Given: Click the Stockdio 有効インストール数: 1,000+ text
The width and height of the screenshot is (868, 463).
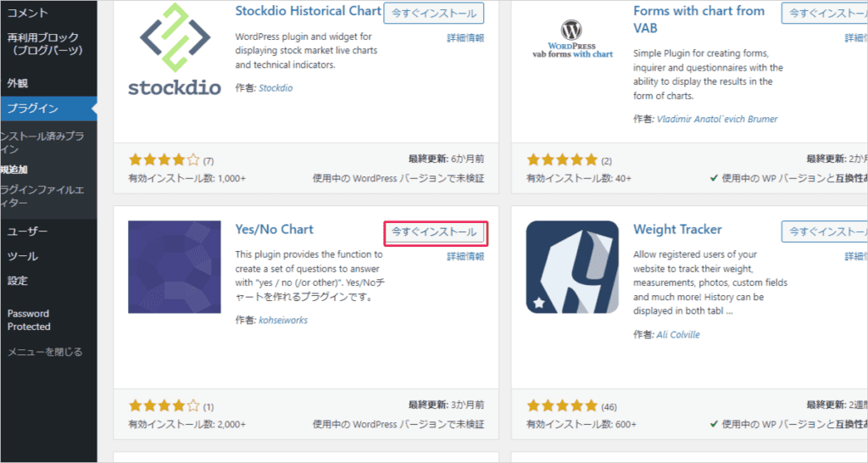Looking at the screenshot, I should coord(187,178).
